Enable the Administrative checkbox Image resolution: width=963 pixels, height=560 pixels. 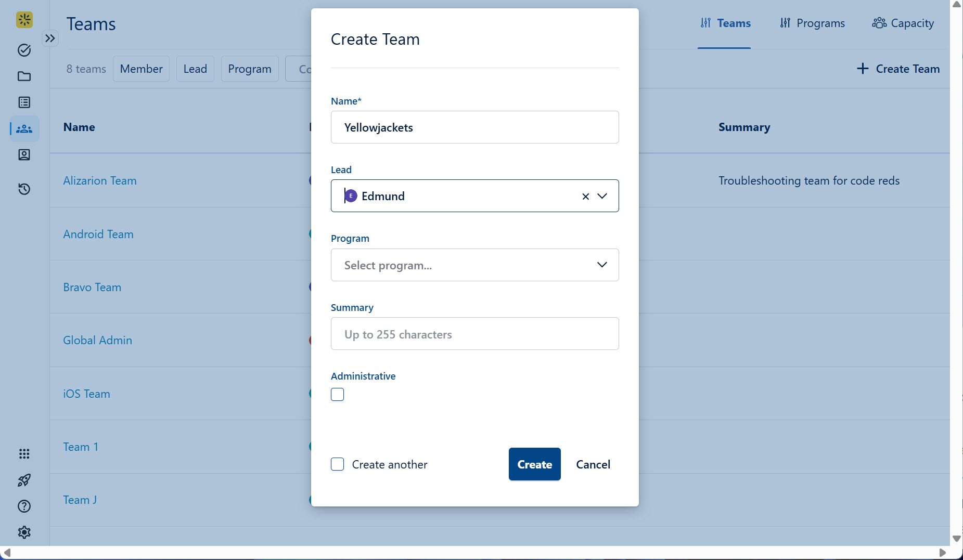click(337, 395)
